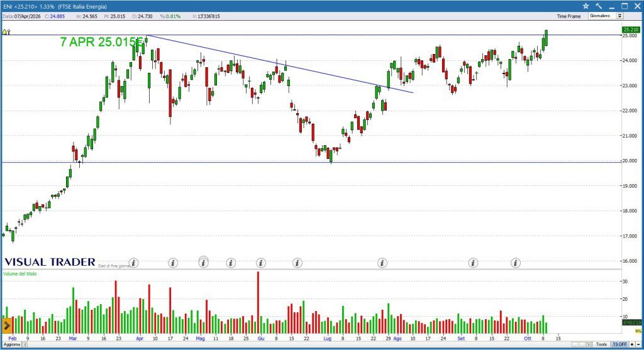This screenshot has height=350, width=644.
Task: Click the horizontal scrollbar thumb near Tools
Action: [x=579, y=344]
